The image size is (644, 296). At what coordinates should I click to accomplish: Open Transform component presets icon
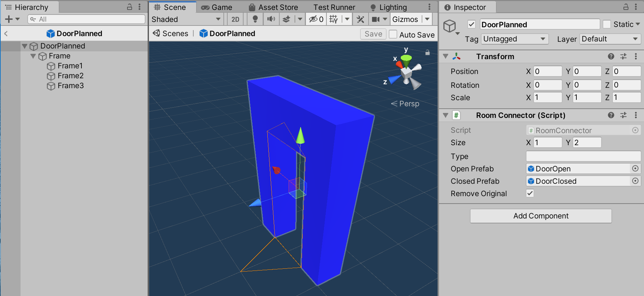pyautogui.click(x=623, y=56)
